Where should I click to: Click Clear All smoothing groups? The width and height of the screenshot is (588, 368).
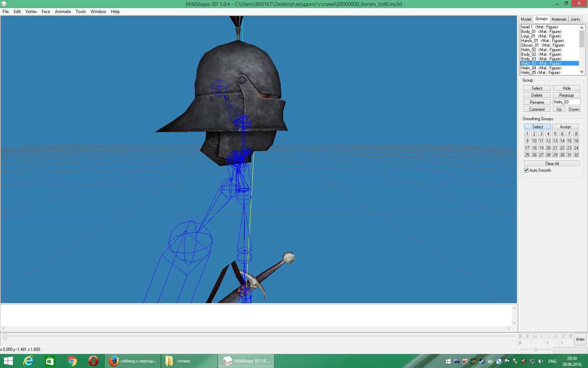point(552,164)
